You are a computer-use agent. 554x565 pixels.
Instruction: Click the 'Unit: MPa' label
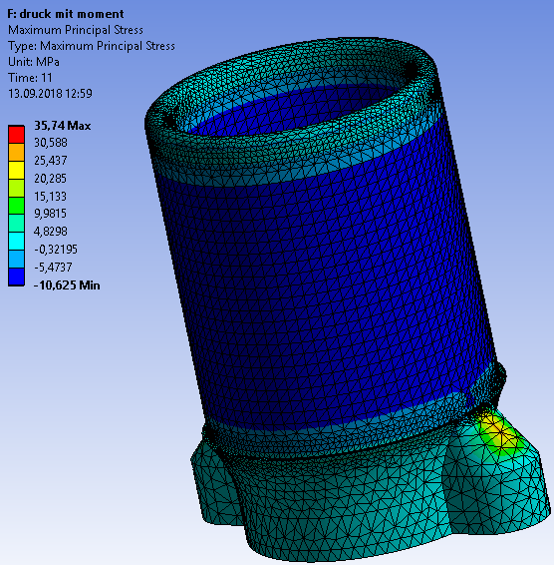pos(34,62)
